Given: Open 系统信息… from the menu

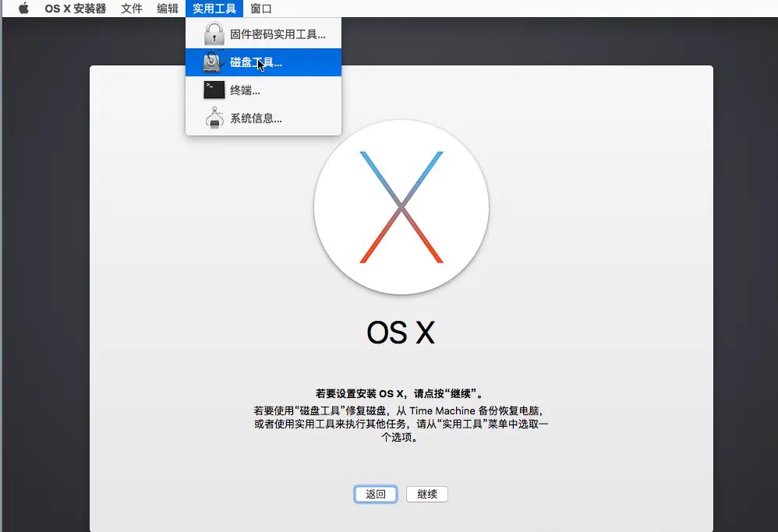Looking at the screenshot, I should pyautogui.click(x=263, y=118).
